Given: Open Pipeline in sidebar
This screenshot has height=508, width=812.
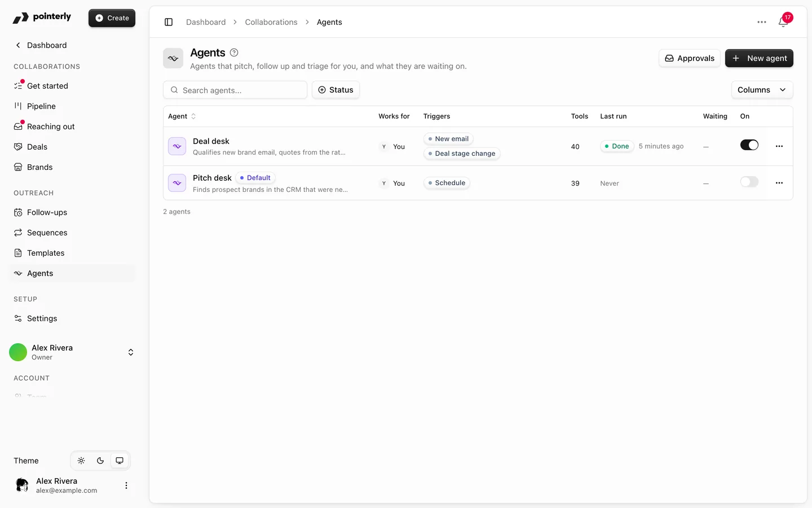Looking at the screenshot, I should 72,106.
